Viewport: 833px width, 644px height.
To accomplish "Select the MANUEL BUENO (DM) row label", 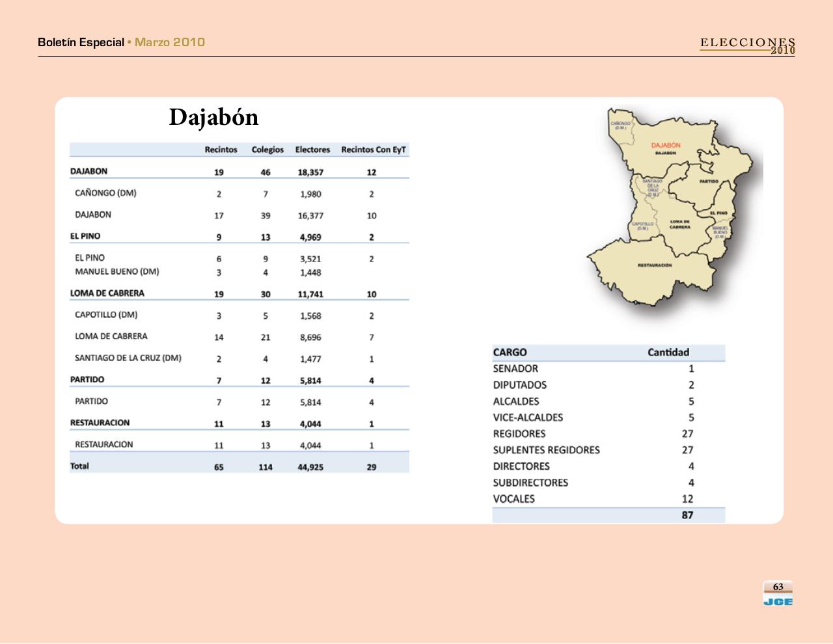I will pyautogui.click(x=116, y=272).
